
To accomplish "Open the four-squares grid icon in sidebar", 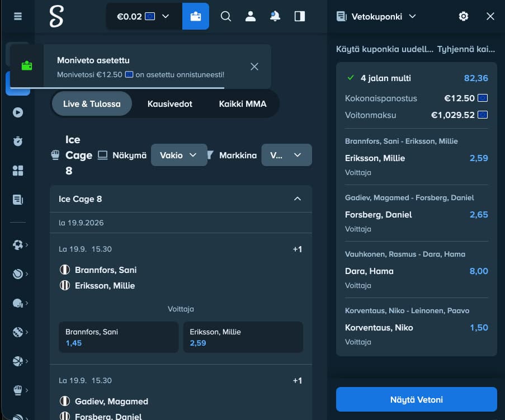I will tap(18, 171).
